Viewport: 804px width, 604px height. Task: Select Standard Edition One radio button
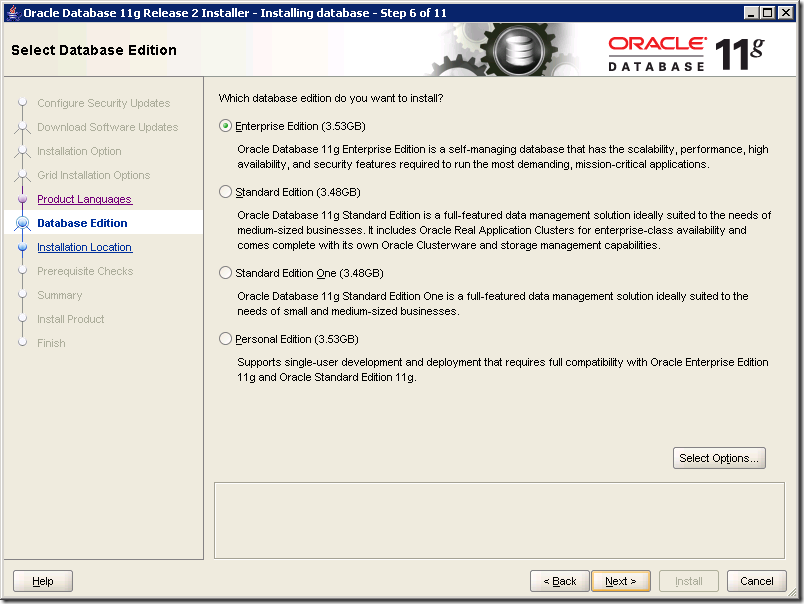[x=225, y=273]
